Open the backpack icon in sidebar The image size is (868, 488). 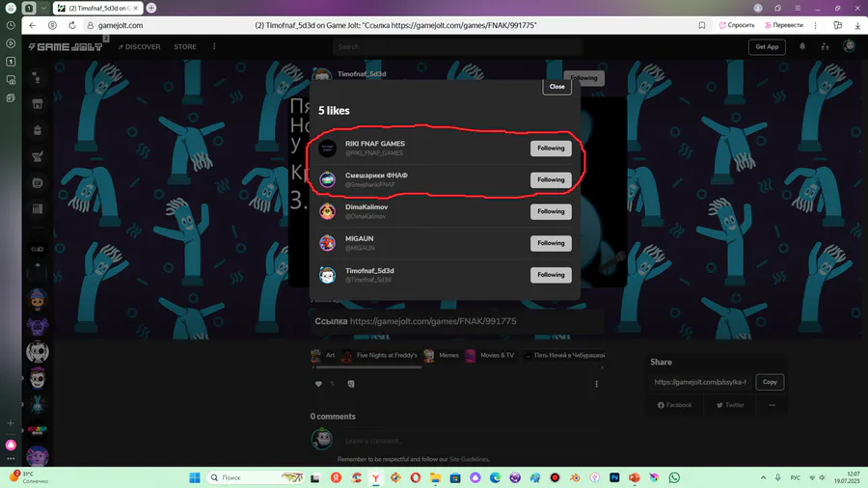click(37, 130)
